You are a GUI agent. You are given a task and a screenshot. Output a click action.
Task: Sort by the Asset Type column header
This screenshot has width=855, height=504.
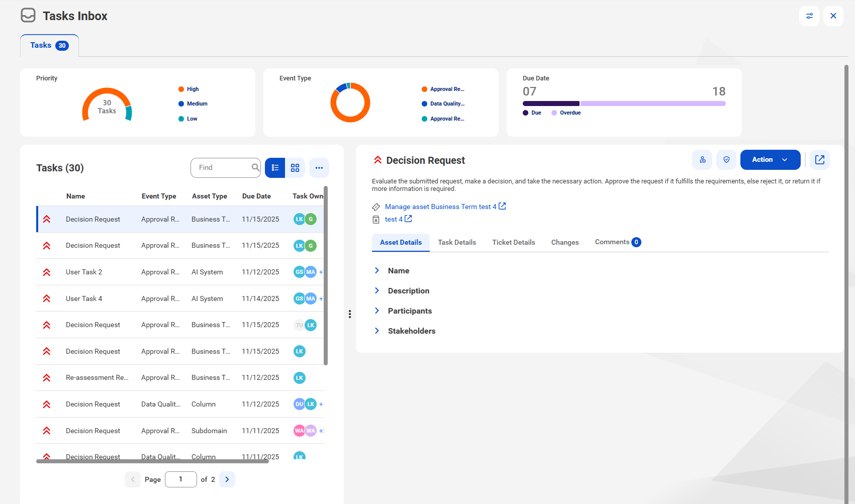(210, 196)
